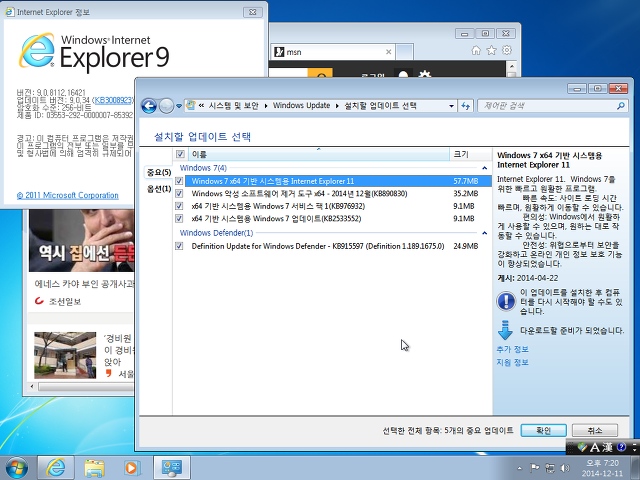
Task: Sort by the '크기' column header
Action: 471,154
